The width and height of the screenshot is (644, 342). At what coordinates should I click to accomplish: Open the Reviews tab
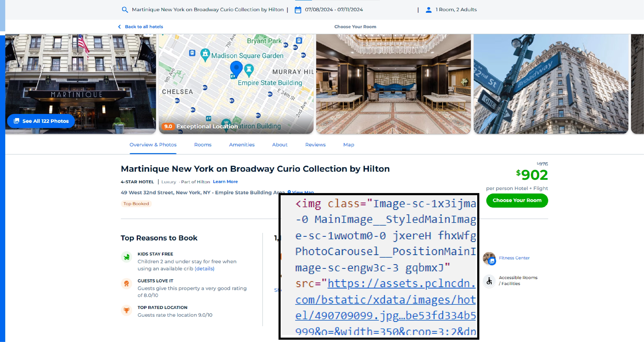tap(315, 145)
